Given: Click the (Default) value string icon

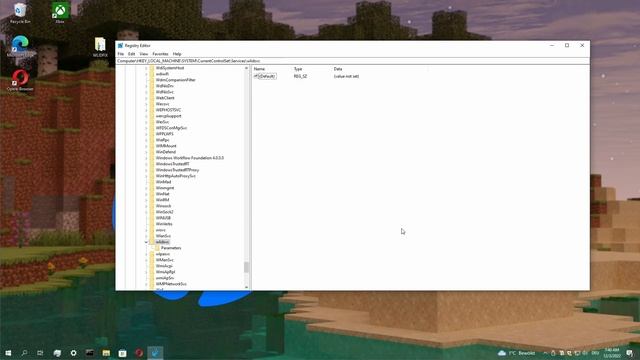Looking at the screenshot, I should click(256, 76).
